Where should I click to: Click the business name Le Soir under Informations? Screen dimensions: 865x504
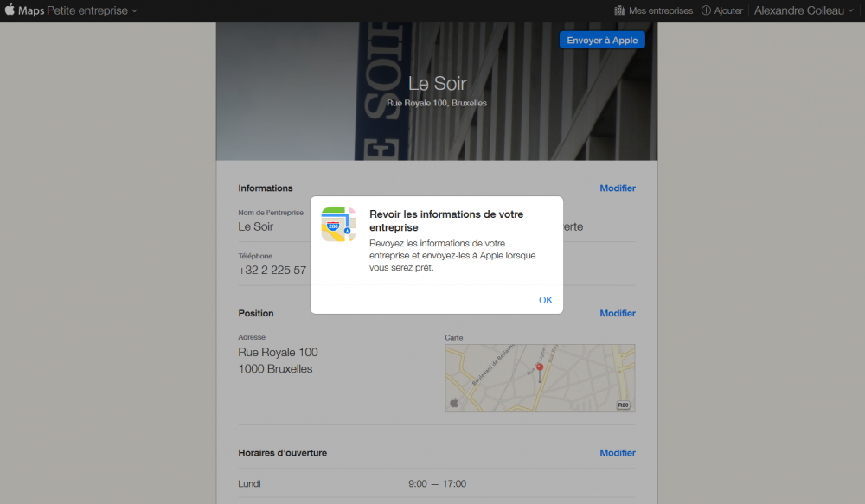pos(255,226)
